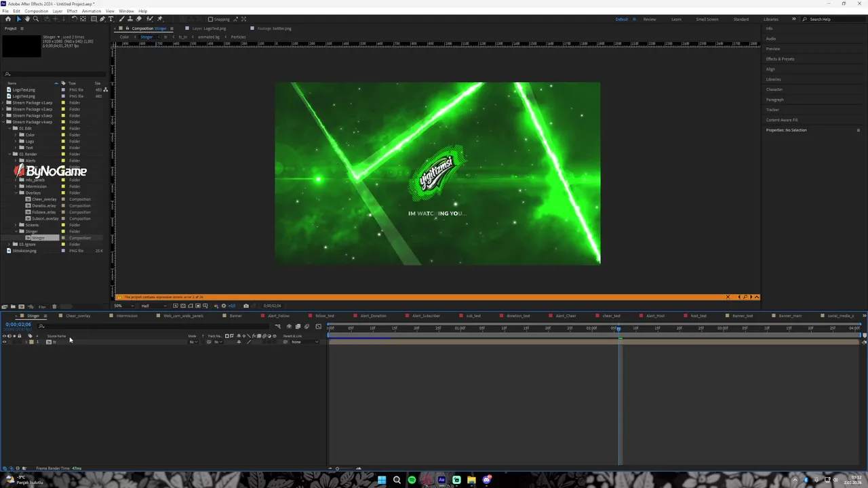The image size is (868, 488).
Task: Open the viewer magnification 50% dropdown
Action: 123,306
